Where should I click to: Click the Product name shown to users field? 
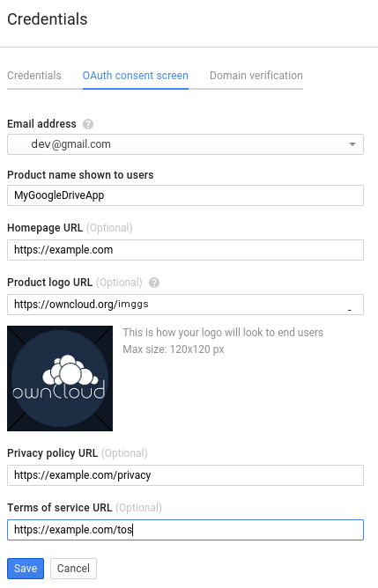click(185, 195)
